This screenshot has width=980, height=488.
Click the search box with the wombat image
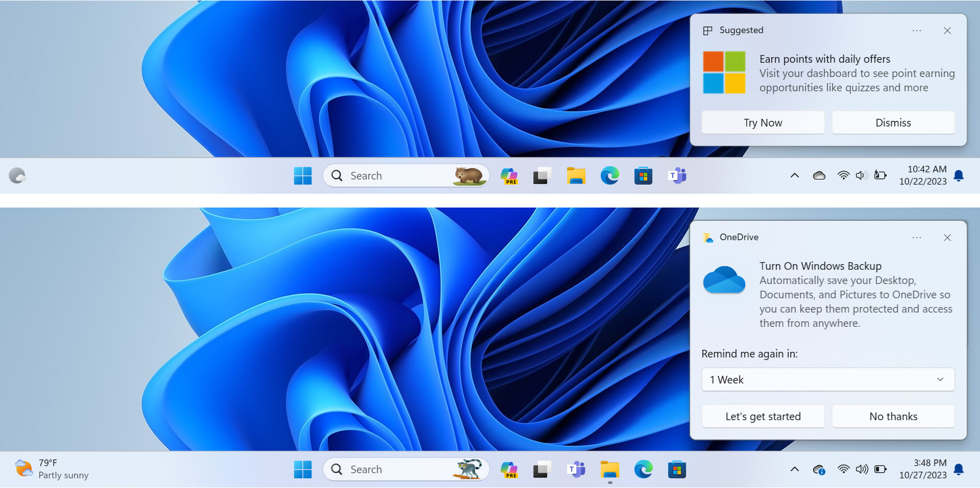406,176
